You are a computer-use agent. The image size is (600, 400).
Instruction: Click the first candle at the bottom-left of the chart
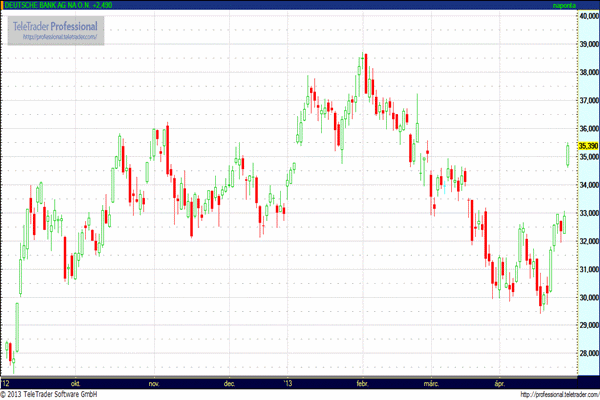tap(8, 352)
